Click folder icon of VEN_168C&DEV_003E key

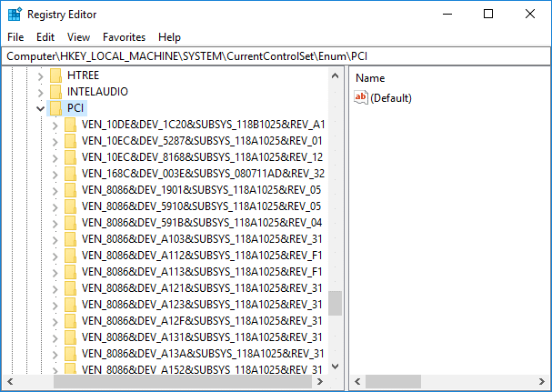point(71,174)
